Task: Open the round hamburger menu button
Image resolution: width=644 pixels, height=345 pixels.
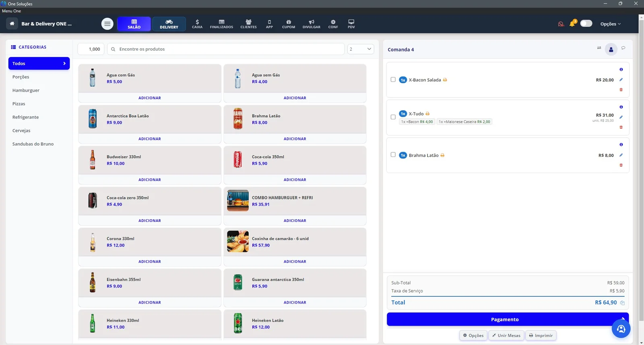Action: pos(107,24)
